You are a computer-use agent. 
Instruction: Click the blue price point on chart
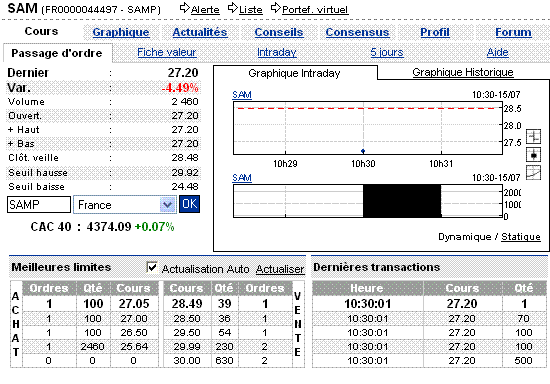pos(363,151)
